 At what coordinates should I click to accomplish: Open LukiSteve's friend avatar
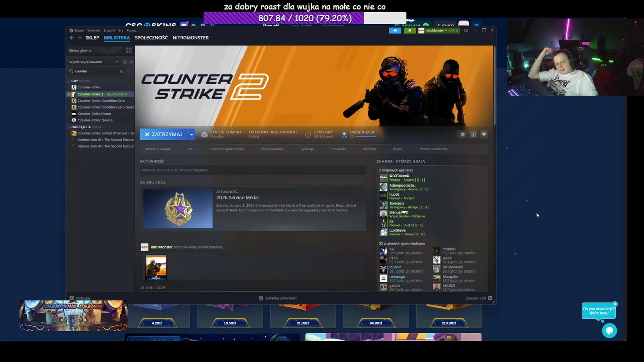coord(383,232)
